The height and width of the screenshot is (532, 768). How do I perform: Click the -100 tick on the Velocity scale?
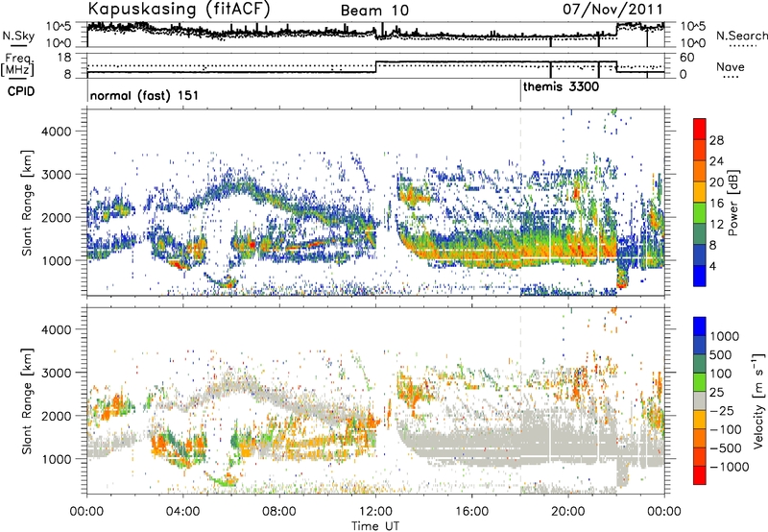[x=728, y=429]
